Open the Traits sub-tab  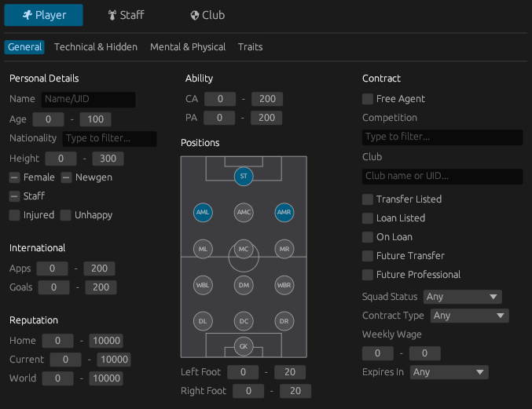coord(250,47)
